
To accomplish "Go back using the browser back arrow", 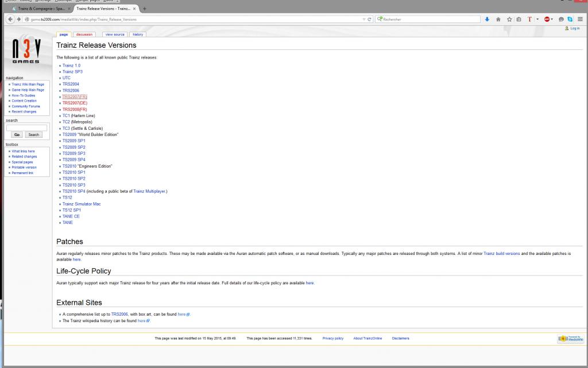I will (10, 19).
